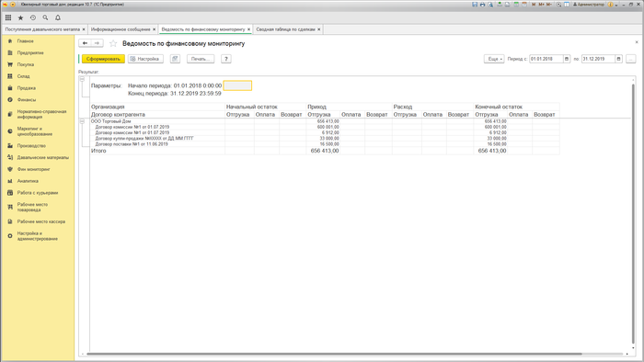
Task: Click the horizontal scrollbar of the report
Action: pos(334,354)
